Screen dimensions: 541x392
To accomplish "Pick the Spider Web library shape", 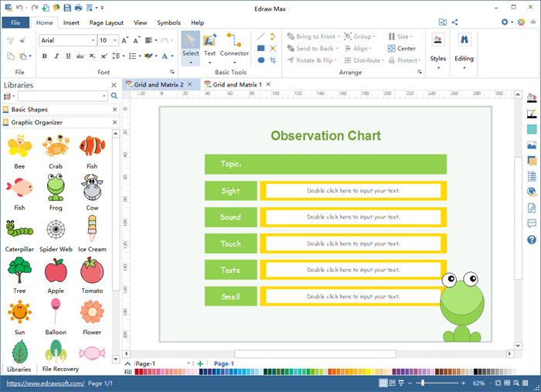I will point(56,230).
